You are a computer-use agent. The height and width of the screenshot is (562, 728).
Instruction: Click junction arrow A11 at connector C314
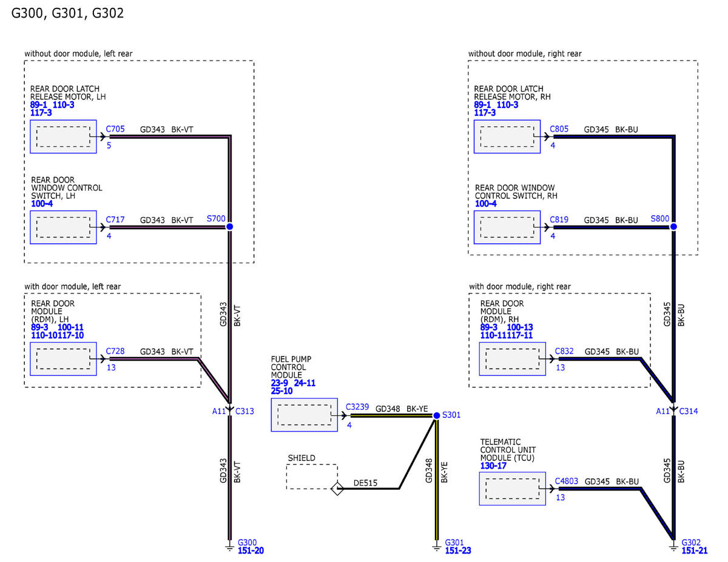(x=673, y=410)
